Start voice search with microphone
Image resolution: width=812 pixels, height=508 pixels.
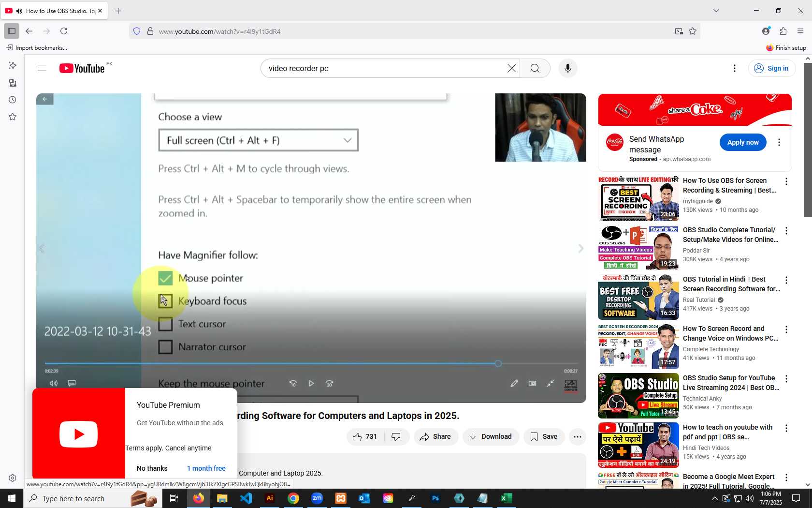pos(568,68)
